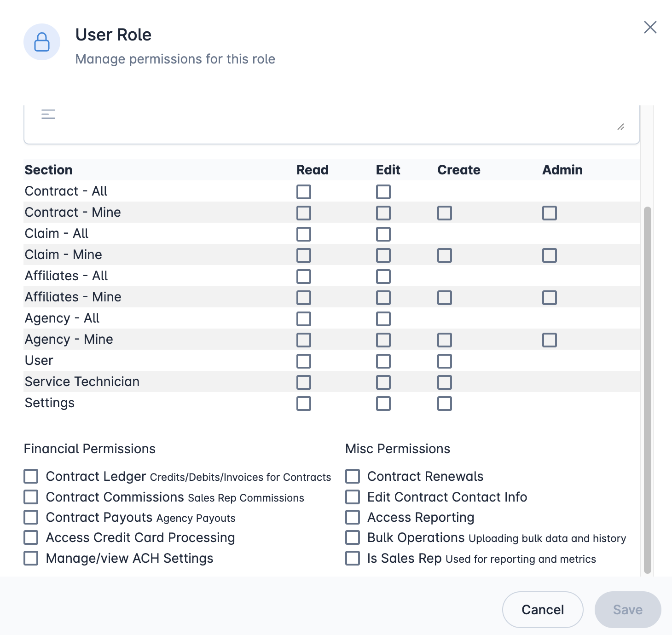The height and width of the screenshot is (635, 672).
Task: Enable Admin for Claim - Mine
Action: [x=550, y=255]
